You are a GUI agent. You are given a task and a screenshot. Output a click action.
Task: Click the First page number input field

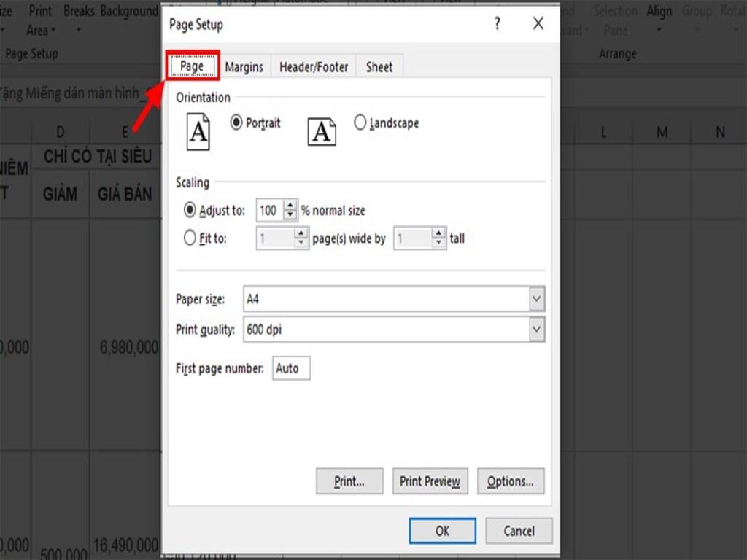click(290, 368)
